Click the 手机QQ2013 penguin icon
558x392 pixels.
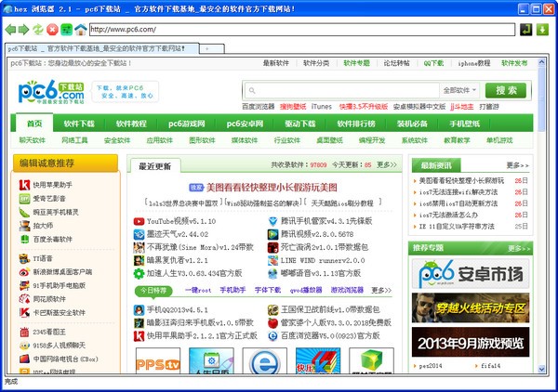(139, 310)
